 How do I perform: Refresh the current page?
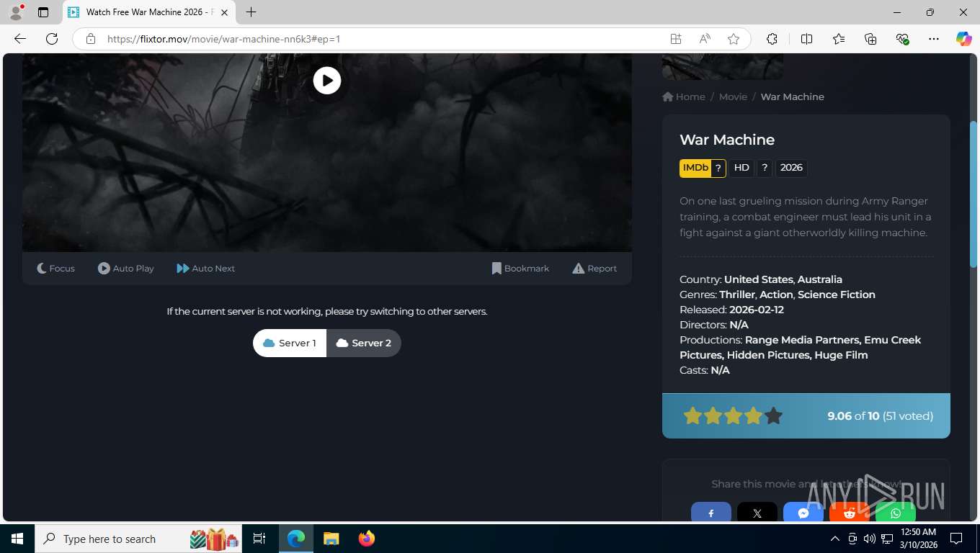52,39
